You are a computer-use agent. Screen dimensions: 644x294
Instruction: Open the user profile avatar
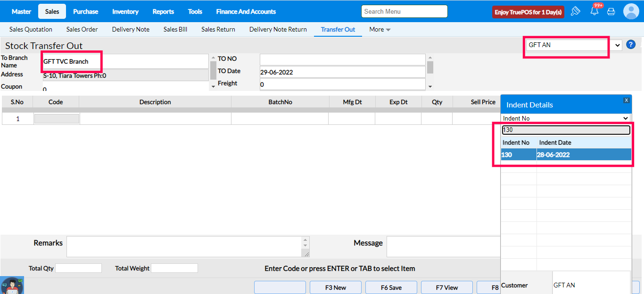coord(631,11)
